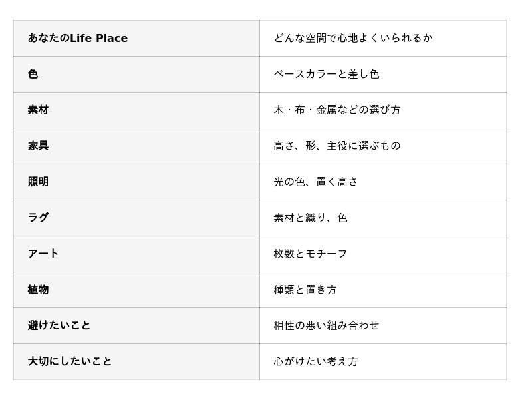Select the 枚数とモチーフ cell
This screenshot has width=532, height=400.
tap(383, 254)
